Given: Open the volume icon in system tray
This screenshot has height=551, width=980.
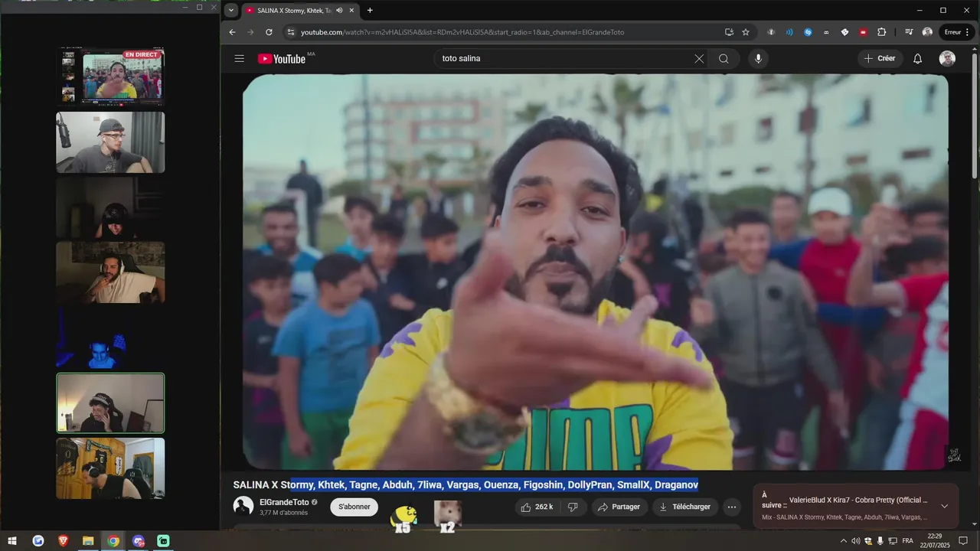Looking at the screenshot, I should point(855,541).
